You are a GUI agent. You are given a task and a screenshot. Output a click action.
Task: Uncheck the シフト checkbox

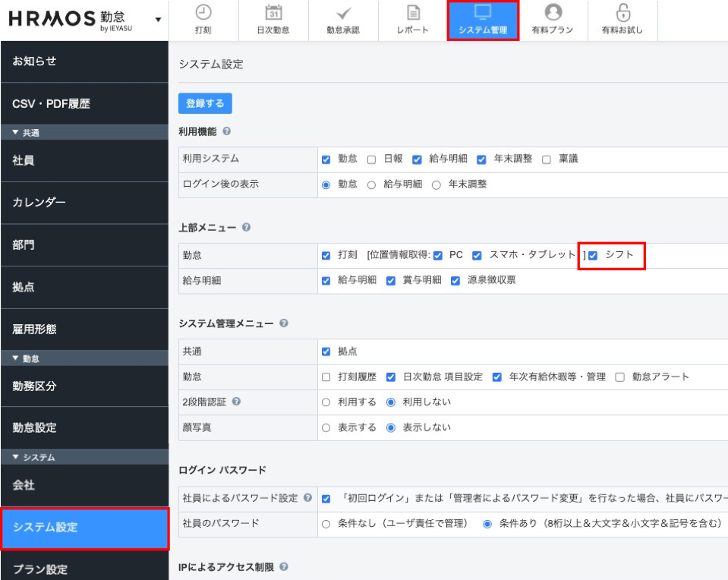pos(594,255)
